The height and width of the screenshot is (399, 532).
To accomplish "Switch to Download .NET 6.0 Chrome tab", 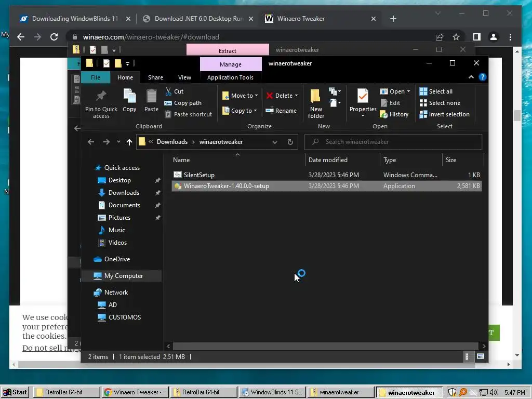I will [198, 19].
